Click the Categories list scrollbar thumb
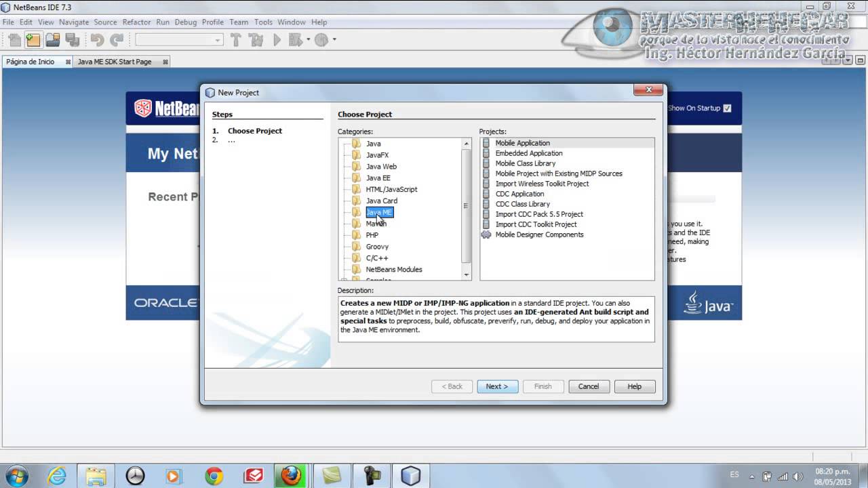This screenshot has height=488, width=868. 466,206
